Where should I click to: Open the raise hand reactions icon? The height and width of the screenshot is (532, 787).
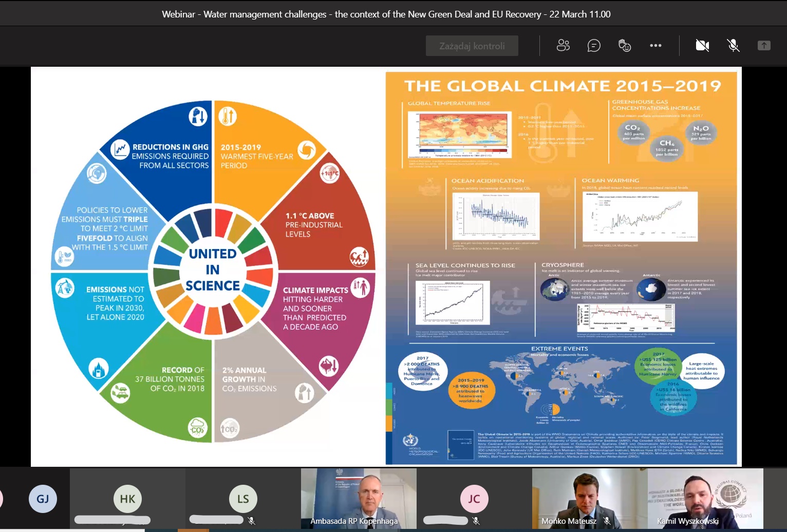pos(625,46)
